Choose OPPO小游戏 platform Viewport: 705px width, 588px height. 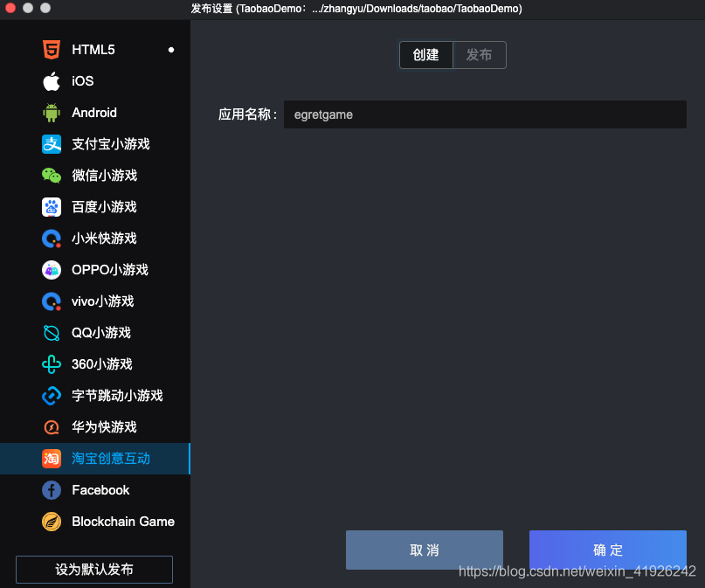tap(95, 270)
